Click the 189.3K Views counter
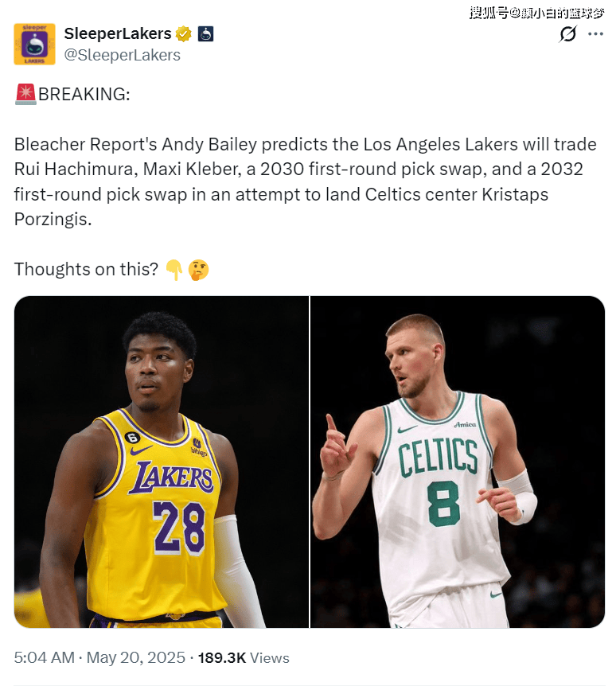The image size is (616, 686). [x=244, y=657]
